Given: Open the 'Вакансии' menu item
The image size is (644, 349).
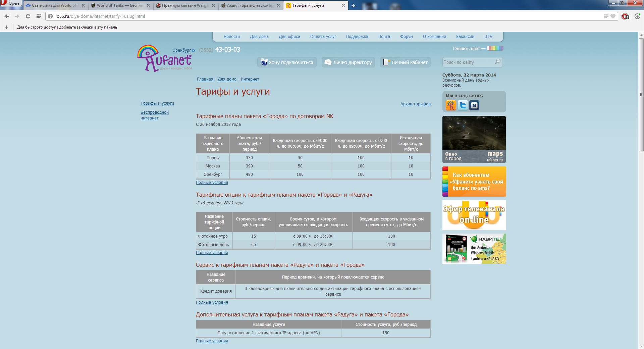Looking at the screenshot, I should pyautogui.click(x=465, y=37).
